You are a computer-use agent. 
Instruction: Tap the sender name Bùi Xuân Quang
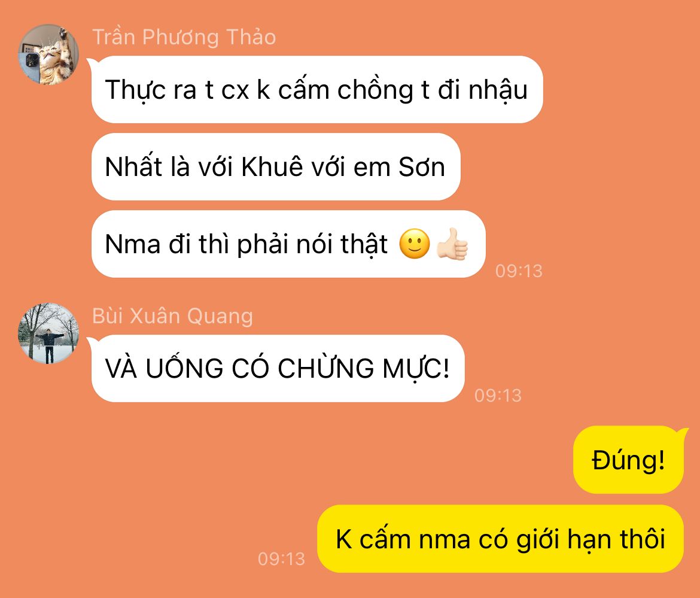coord(172,315)
